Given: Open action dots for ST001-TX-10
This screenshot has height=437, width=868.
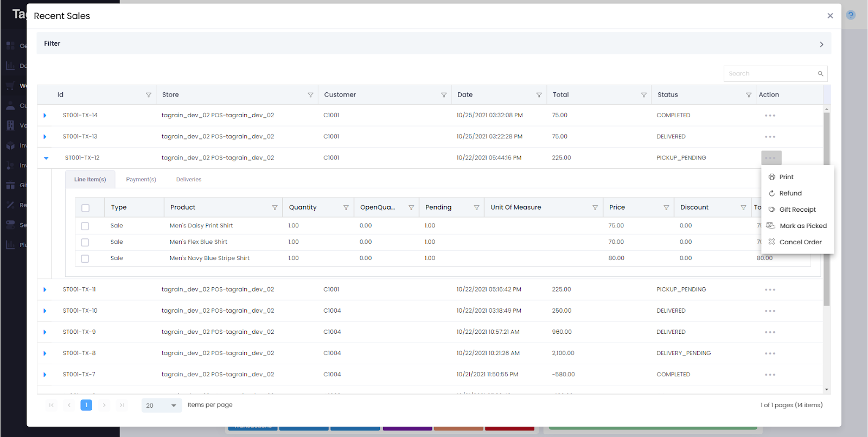Looking at the screenshot, I should point(770,311).
